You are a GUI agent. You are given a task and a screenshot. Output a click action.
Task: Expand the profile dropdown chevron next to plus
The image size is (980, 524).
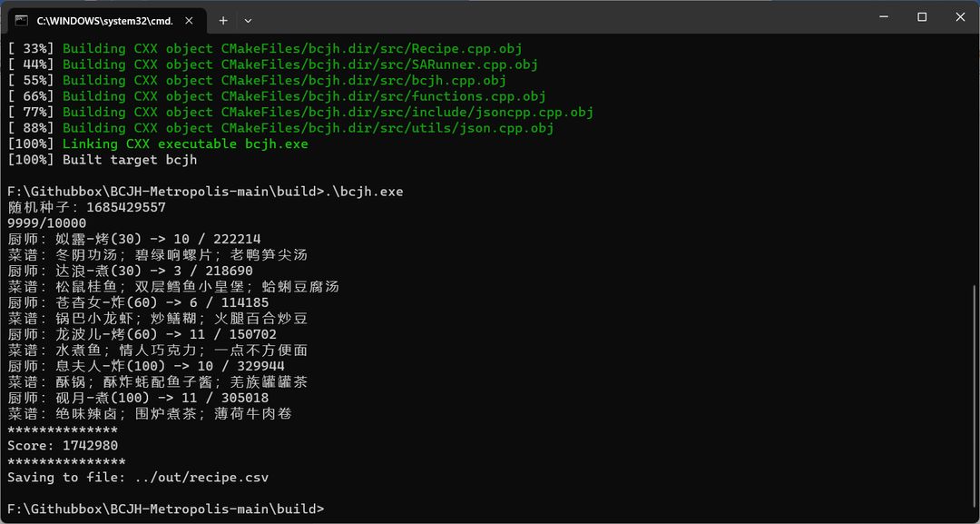[x=248, y=20]
